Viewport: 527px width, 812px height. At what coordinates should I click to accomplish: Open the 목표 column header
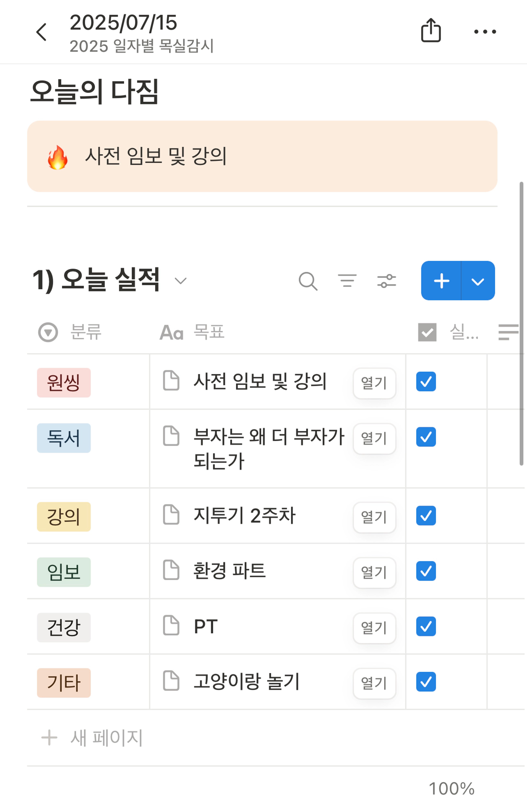192,332
